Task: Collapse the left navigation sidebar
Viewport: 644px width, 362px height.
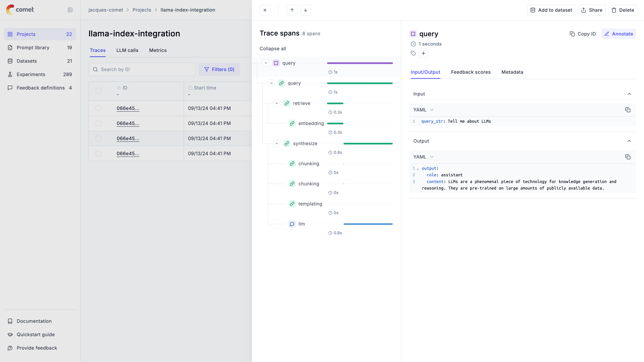Action: pos(70,10)
